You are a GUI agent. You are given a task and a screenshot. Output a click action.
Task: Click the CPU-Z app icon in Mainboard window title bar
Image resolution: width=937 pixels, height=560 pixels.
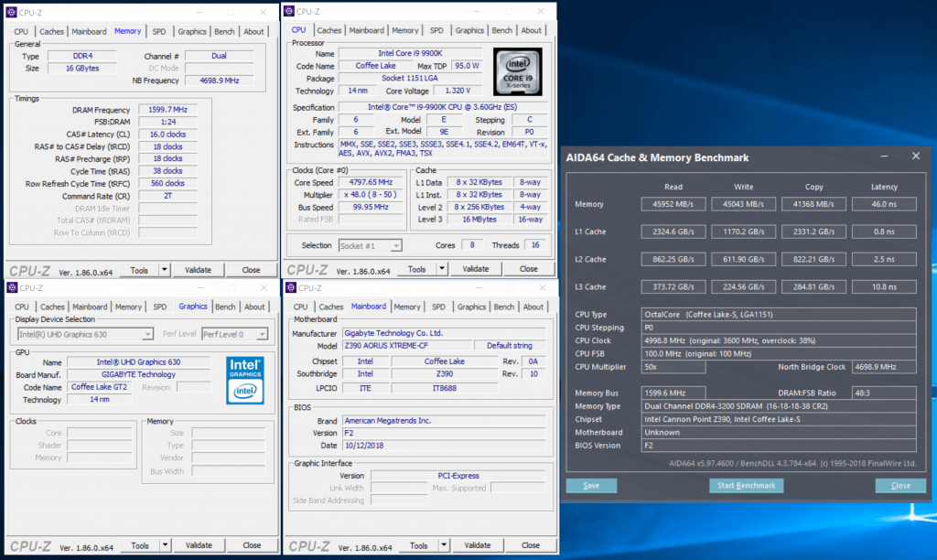click(291, 287)
